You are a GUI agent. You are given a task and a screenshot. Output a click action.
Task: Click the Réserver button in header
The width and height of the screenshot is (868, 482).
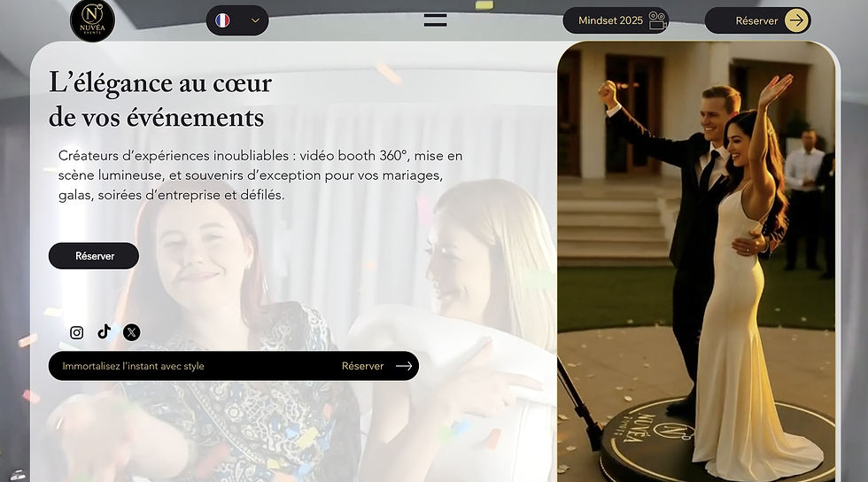click(x=758, y=20)
